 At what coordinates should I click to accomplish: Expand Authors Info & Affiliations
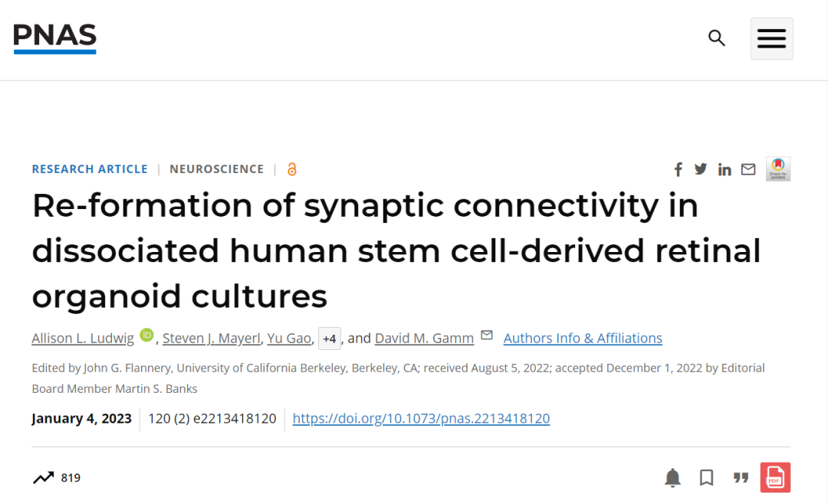click(x=583, y=339)
